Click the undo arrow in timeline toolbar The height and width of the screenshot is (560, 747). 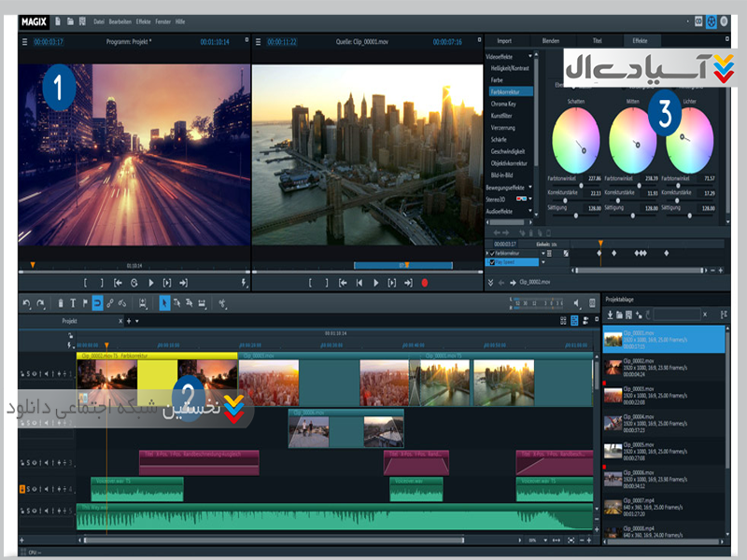pos(26,303)
